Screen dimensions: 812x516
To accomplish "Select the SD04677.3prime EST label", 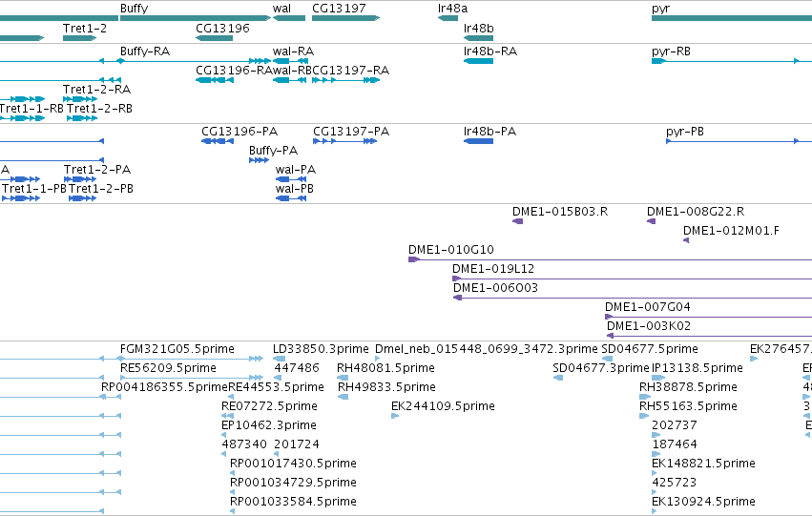I will [x=601, y=368].
